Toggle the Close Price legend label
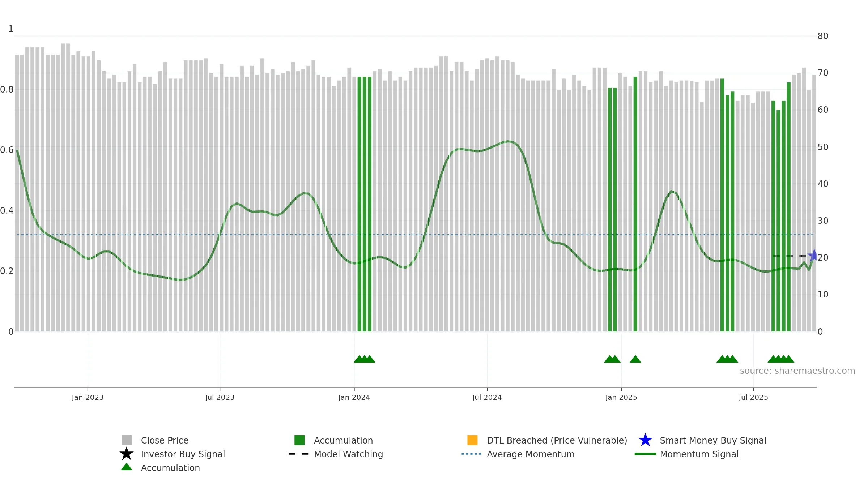868x488 pixels. click(x=165, y=440)
